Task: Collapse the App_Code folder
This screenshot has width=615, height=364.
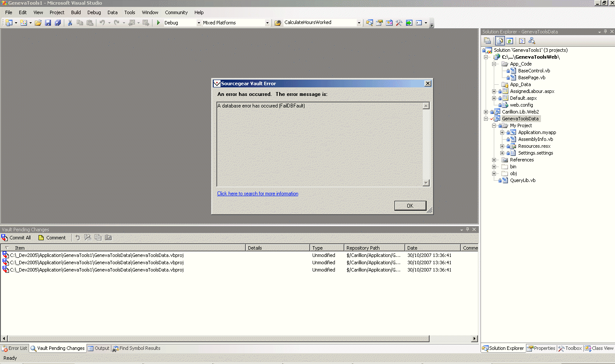Action: click(x=494, y=64)
